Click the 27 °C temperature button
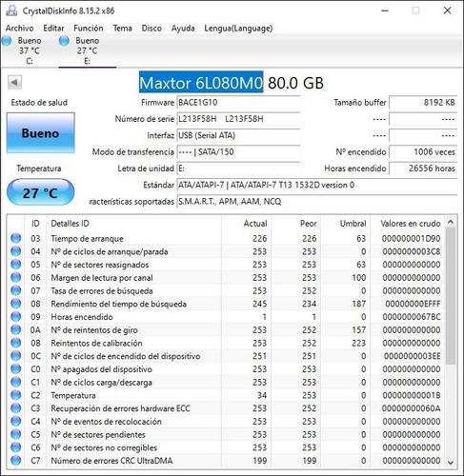Image resolution: width=464 pixels, height=476 pixels. 41,192
